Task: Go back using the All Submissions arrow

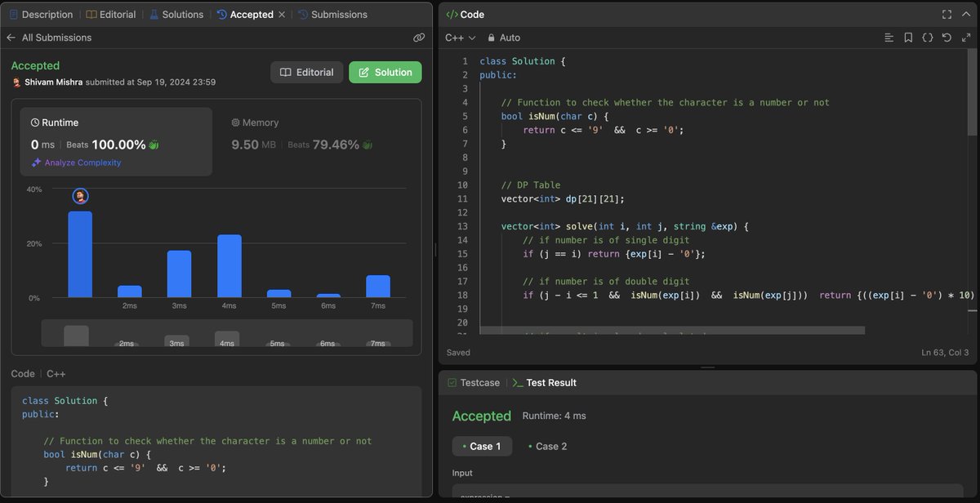Action: coord(11,38)
